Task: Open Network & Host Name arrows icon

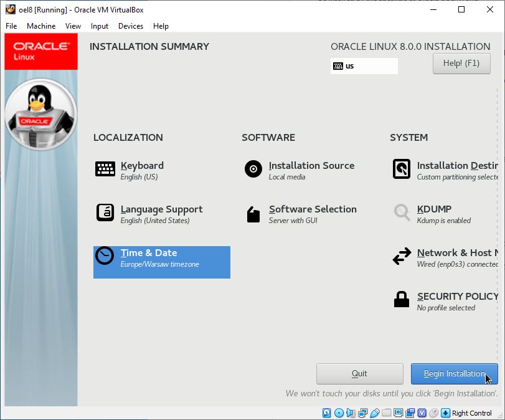Action: (402, 256)
